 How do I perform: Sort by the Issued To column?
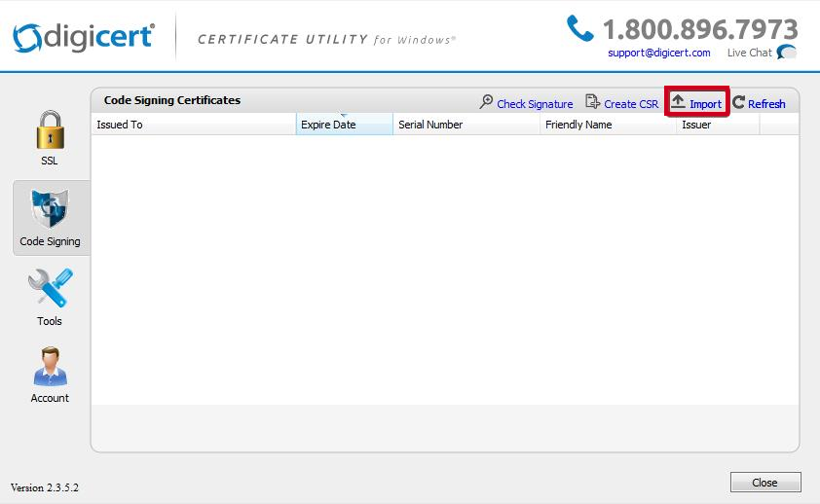(x=194, y=125)
